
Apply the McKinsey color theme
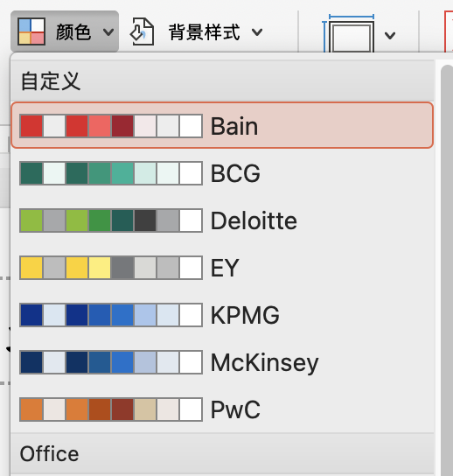[x=222, y=362]
